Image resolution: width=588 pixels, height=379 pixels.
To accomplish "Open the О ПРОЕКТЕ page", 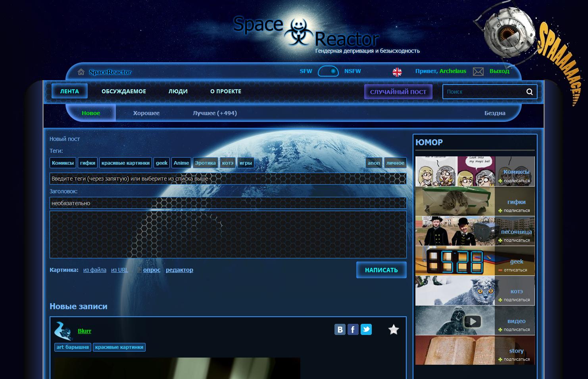I will [226, 91].
